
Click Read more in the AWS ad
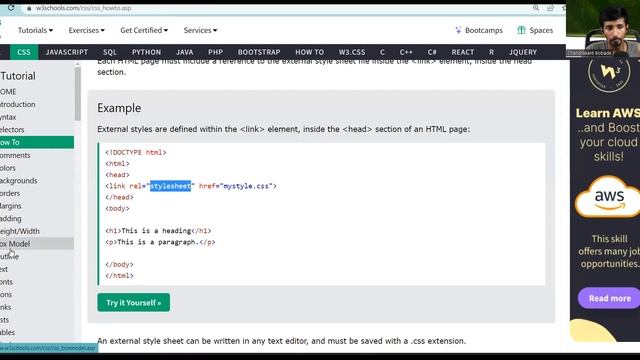(609, 298)
